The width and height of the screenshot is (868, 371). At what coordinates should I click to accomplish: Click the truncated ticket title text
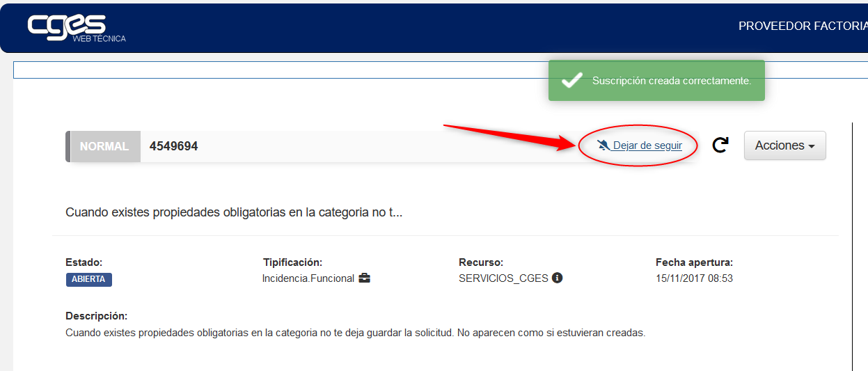(x=234, y=212)
